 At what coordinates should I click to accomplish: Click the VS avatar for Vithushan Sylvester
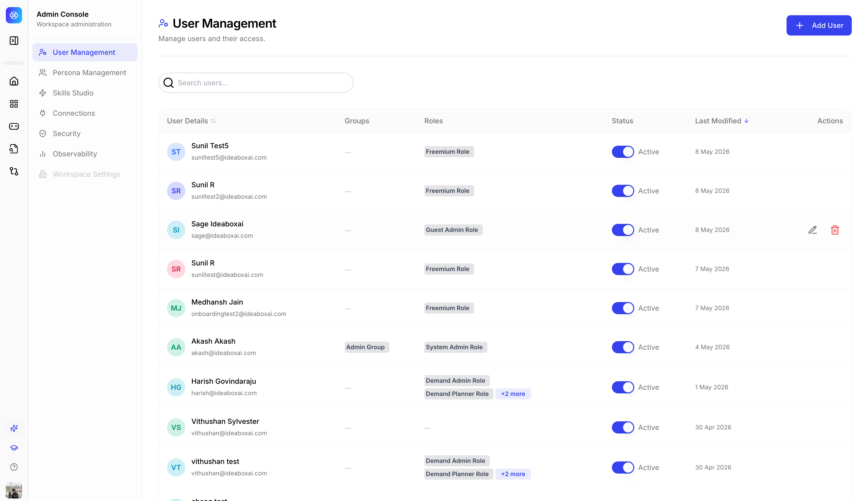pyautogui.click(x=176, y=427)
